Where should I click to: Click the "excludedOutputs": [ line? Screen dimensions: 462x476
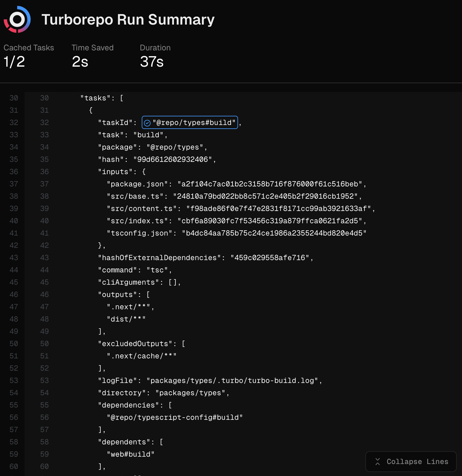click(x=142, y=344)
